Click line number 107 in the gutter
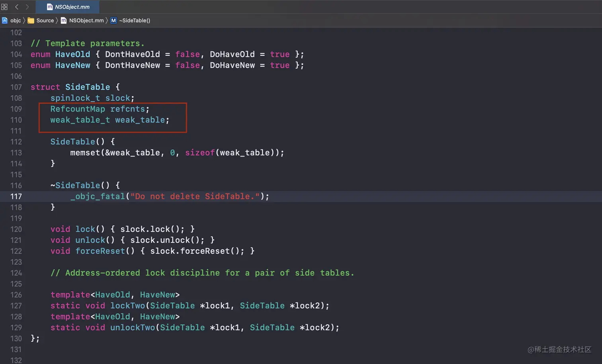602x364 pixels. 16,87
